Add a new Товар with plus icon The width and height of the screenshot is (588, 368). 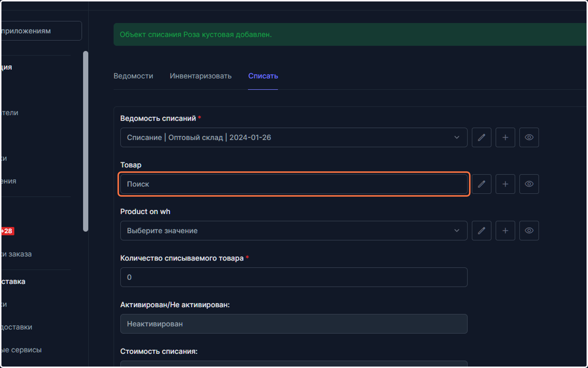505,184
